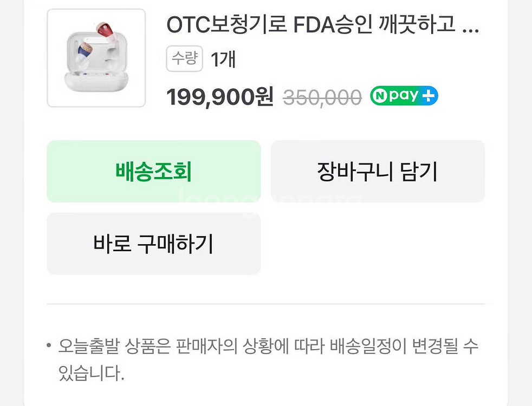Tap the 수량 quantity label box

[x=184, y=58]
